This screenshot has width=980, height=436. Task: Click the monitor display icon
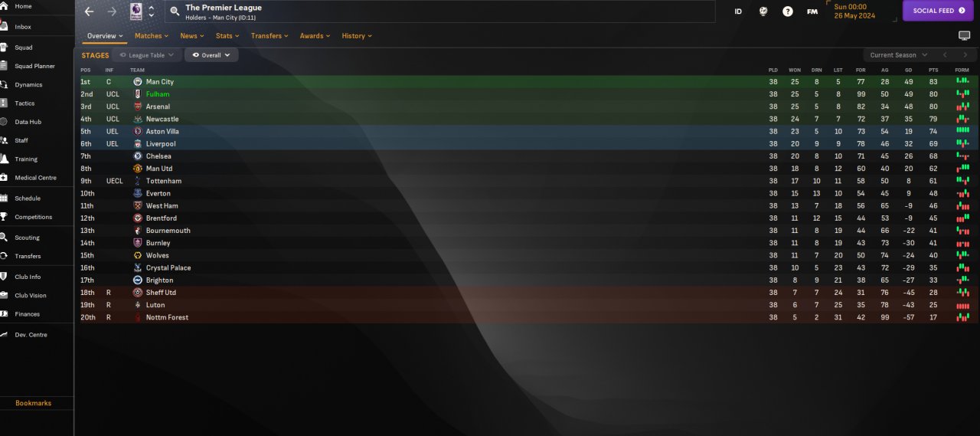964,36
